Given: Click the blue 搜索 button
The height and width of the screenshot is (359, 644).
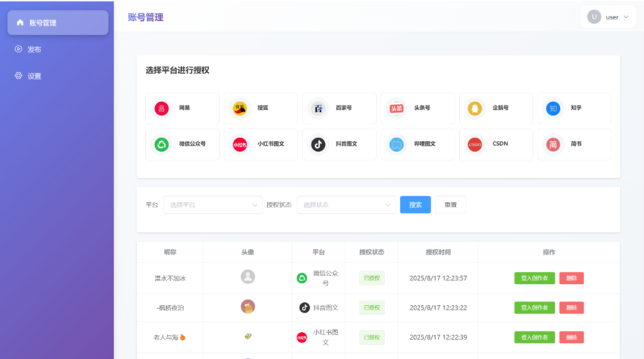Looking at the screenshot, I should 416,205.
